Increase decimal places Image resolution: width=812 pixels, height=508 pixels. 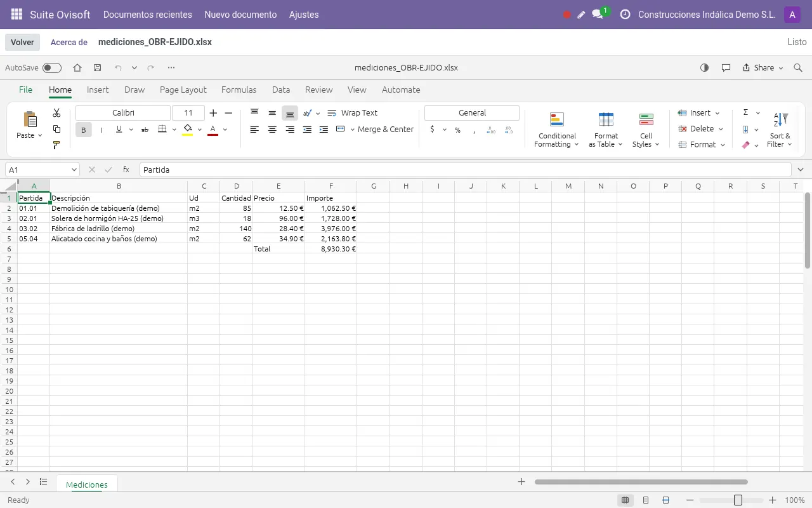[491, 130]
